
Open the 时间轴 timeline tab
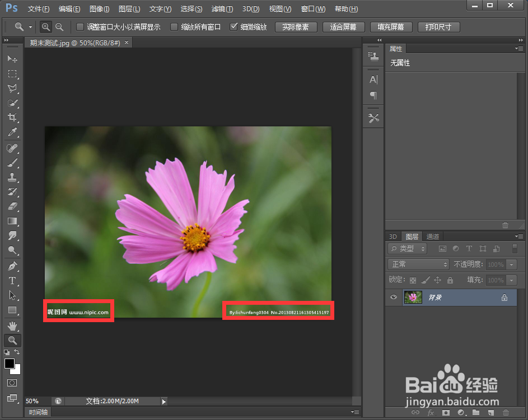pyautogui.click(x=38, y=412)
